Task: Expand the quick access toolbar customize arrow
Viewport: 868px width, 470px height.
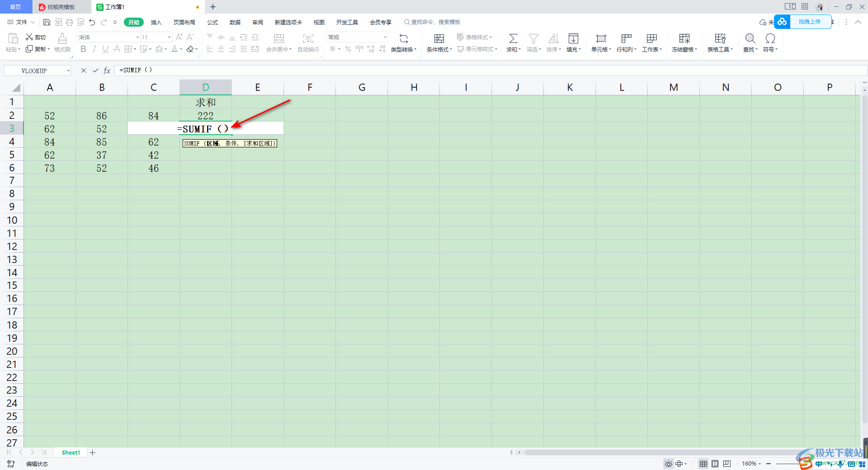Action: coord(115,22)
